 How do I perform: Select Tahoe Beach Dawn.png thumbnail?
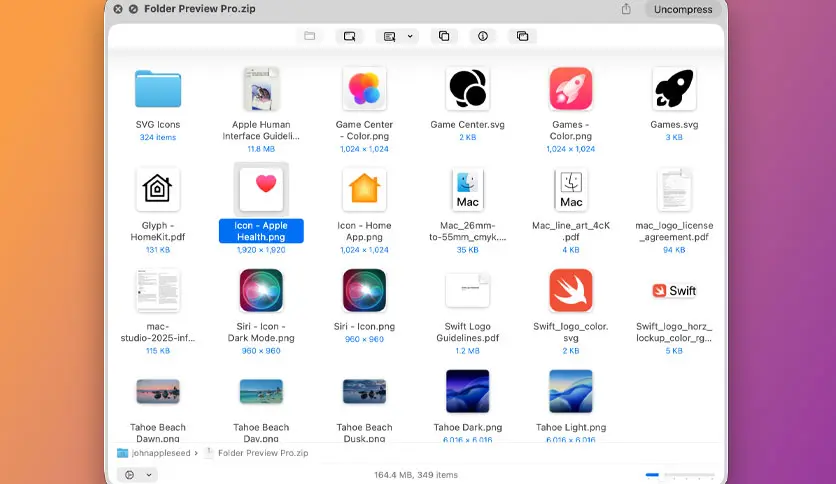[158, 391]
